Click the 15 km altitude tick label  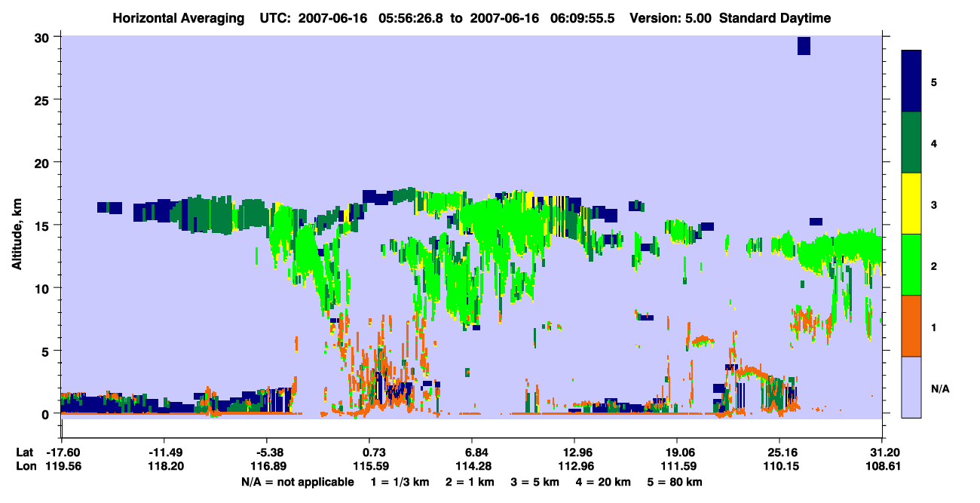click(44, 225)
